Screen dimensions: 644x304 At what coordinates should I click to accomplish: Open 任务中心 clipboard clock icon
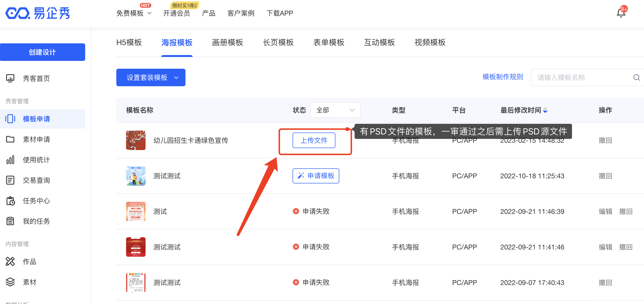click(x=10, y=201)
